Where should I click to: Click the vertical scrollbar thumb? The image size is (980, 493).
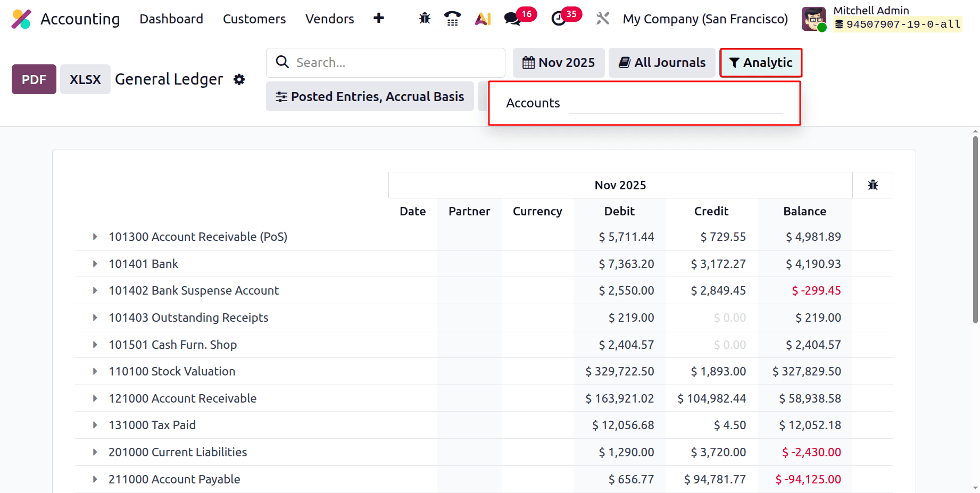click(x=975, y=230)
